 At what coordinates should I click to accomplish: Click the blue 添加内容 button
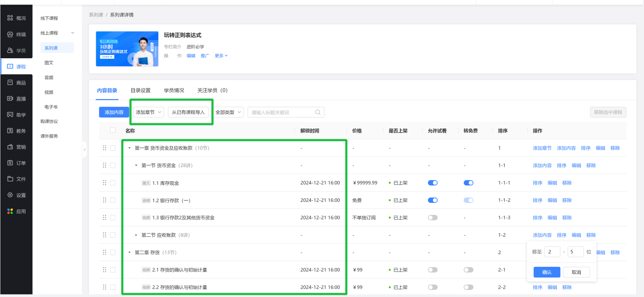coord(114,112)
